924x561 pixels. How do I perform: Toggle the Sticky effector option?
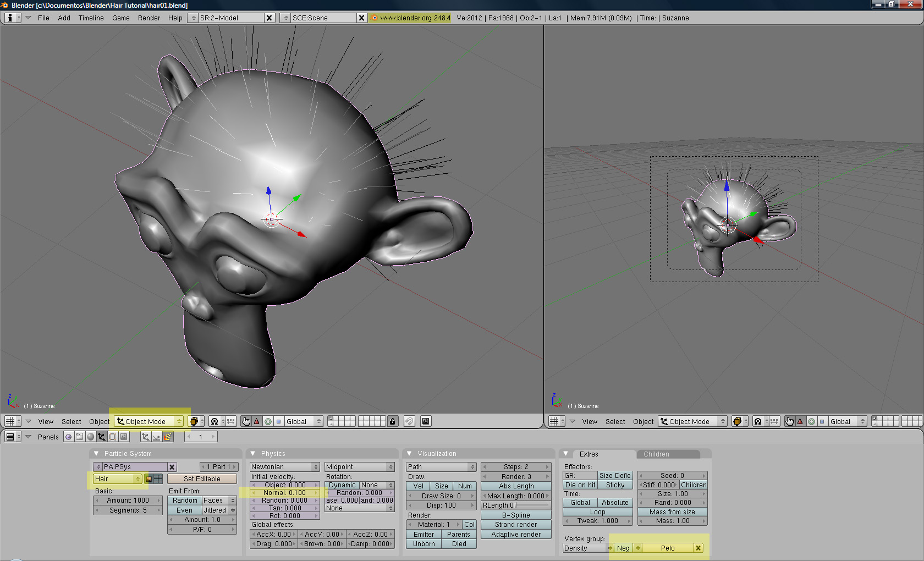click(x=615, y=485)
